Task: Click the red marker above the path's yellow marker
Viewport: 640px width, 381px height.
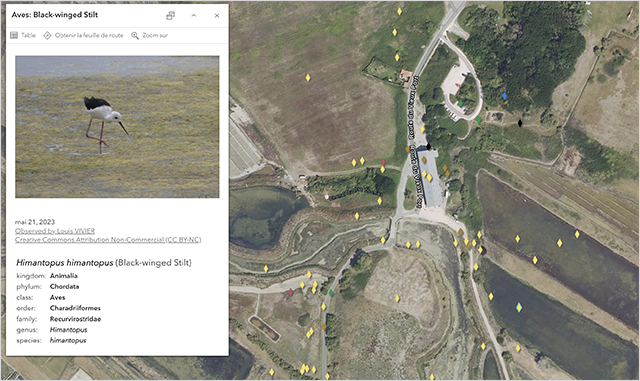Action: (383, 163)
